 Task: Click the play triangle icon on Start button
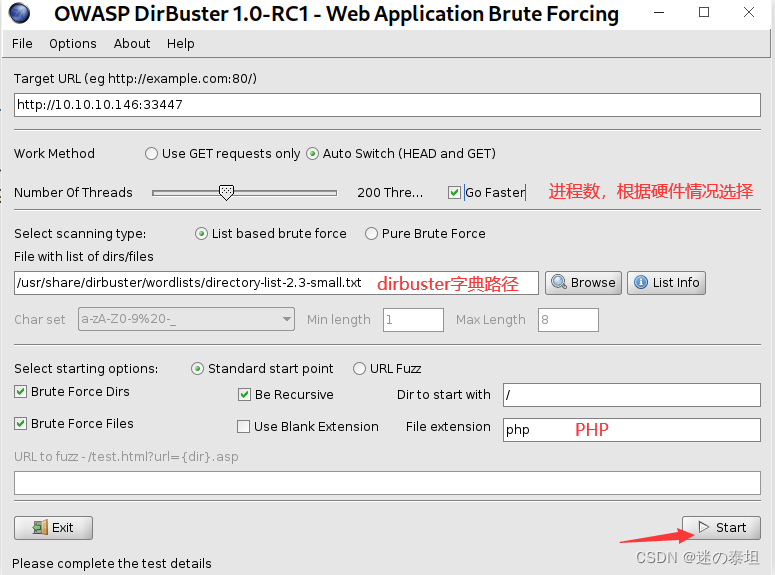click(703, 527)
